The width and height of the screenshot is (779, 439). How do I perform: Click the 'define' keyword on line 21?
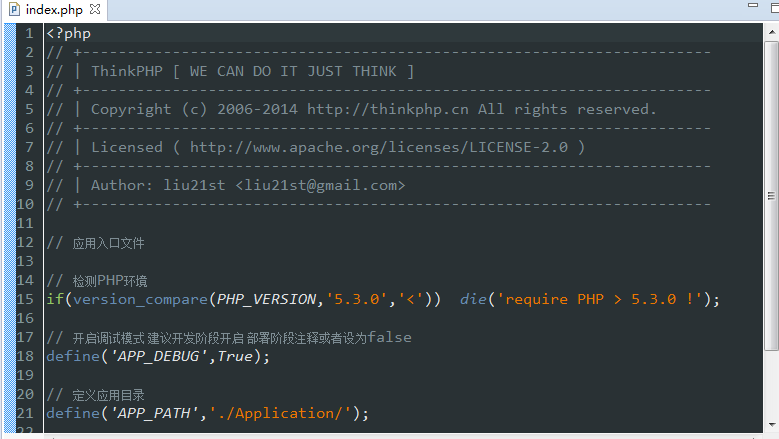73,413
